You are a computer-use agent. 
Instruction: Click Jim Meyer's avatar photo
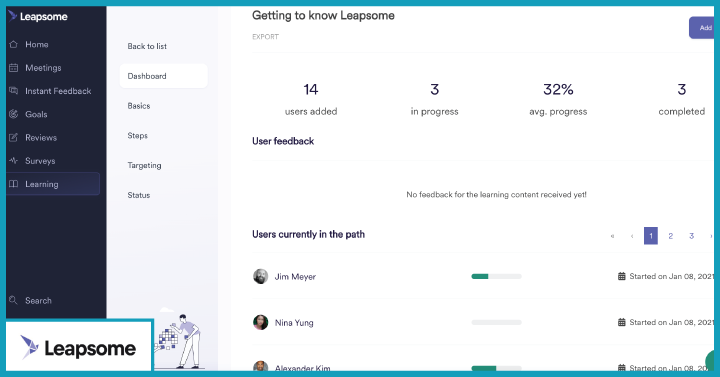(x=260, y=276)
